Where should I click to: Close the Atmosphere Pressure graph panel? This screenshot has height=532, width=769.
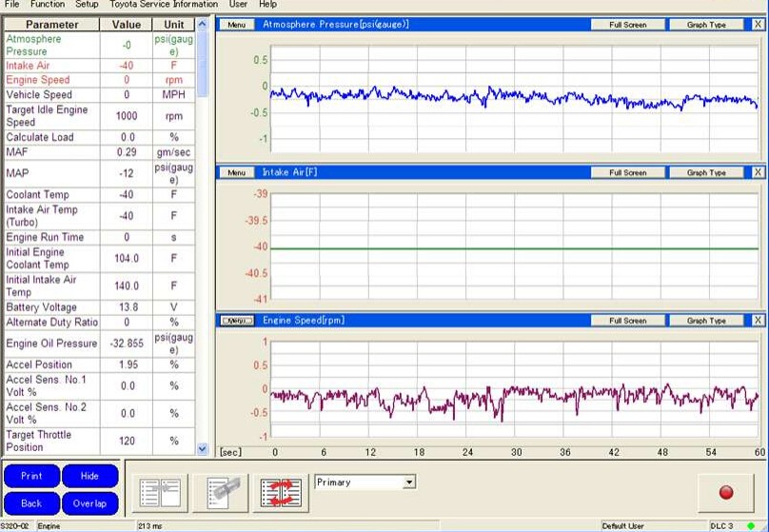(758, 24)
